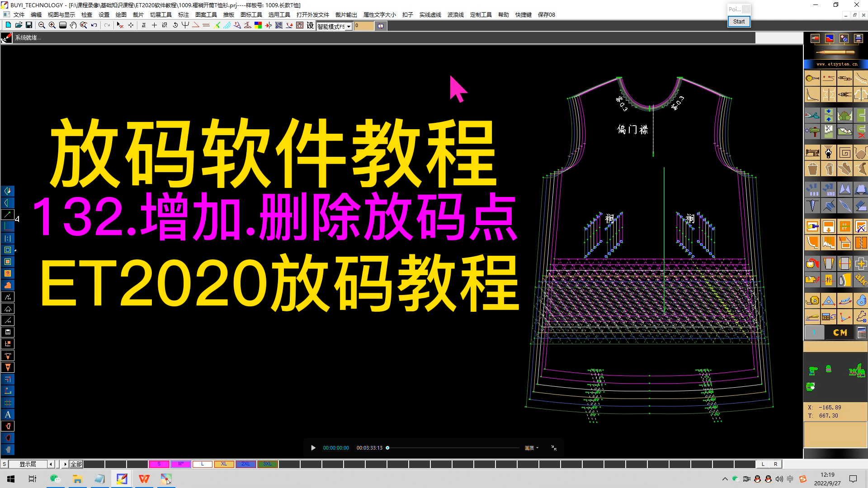Select the orange plus cross tool
The image size is (868, 488).
click(860, 263)
